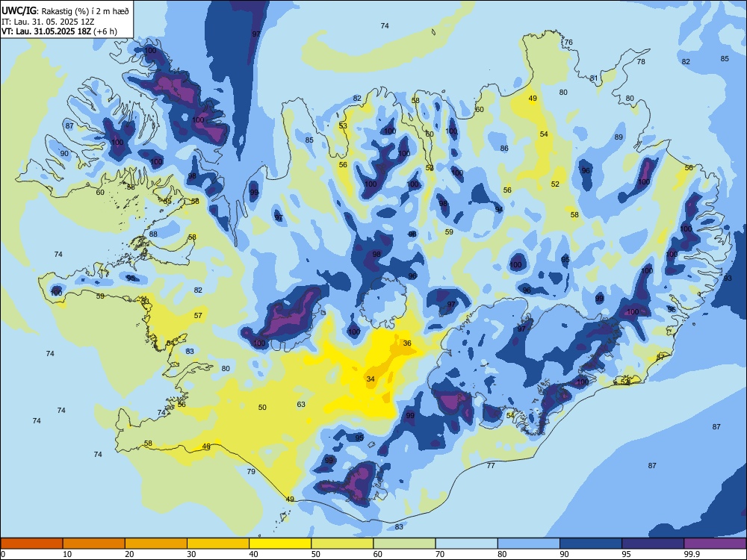Click the value '93' on the east coast
The width and height of the screenshot is (747, 560).
point(728,278)
